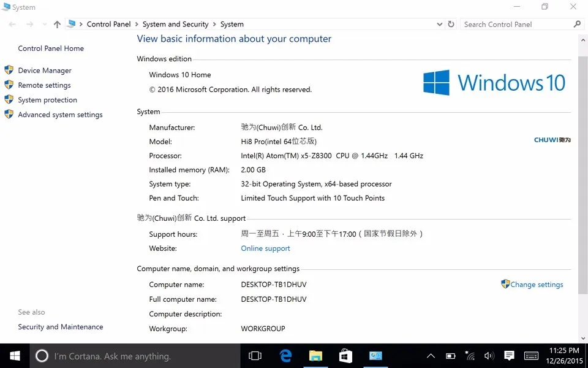The width and height of the screenshot is (588, 368).
Task: Click the scrollbar up arrow
Action: point(582,40)
